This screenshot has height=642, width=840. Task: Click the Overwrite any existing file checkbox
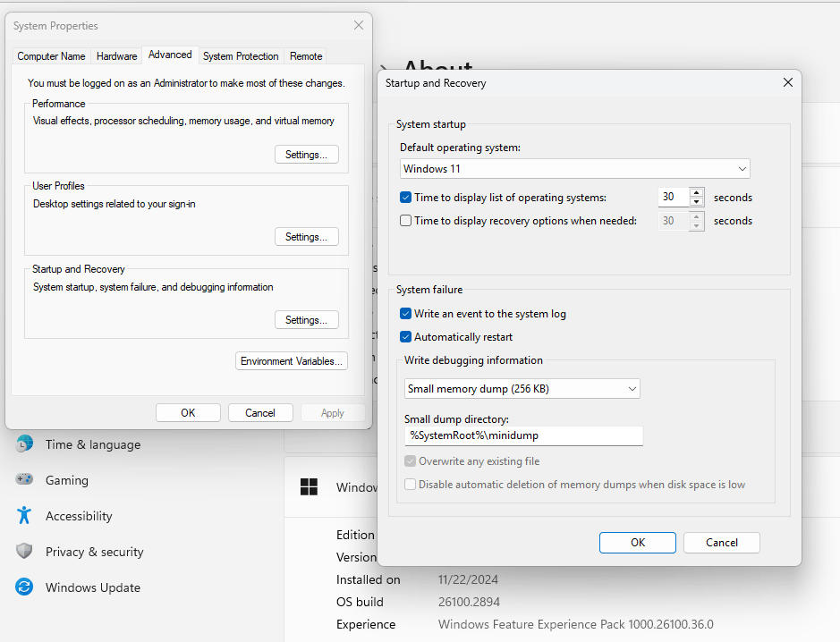coord(410,461)
